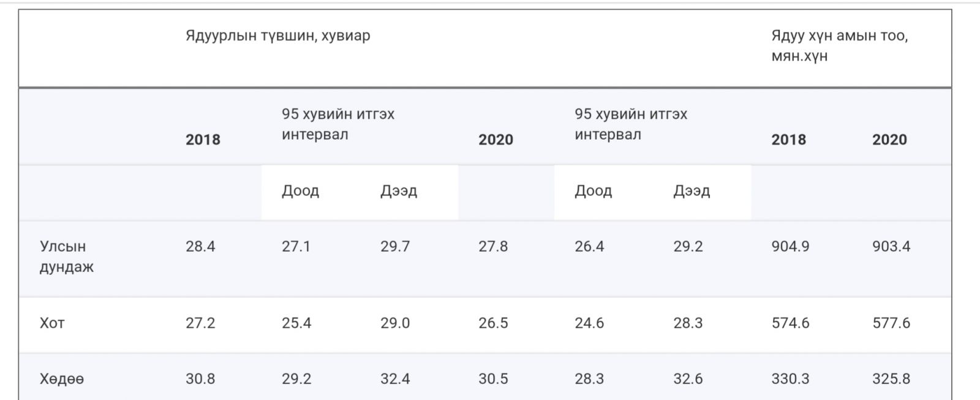
Task: Click the rightmost 2020 population column header
Action: click(x=889, y=140)
